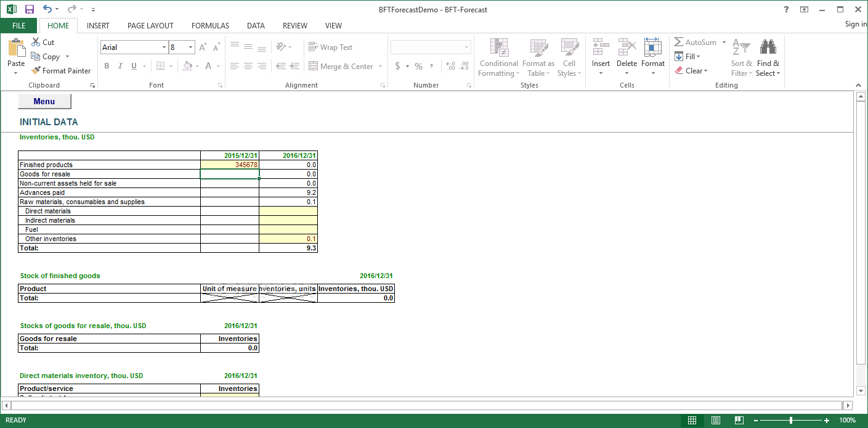This screenshot has width=868, height=428.
Task: Undo the last action
Action: [x=47, y=9]
